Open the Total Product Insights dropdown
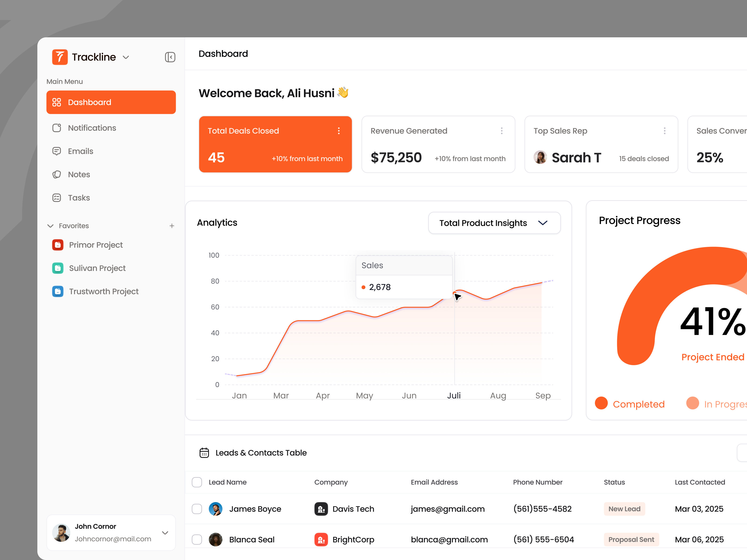The image size is (747, 560). point(494,223)
